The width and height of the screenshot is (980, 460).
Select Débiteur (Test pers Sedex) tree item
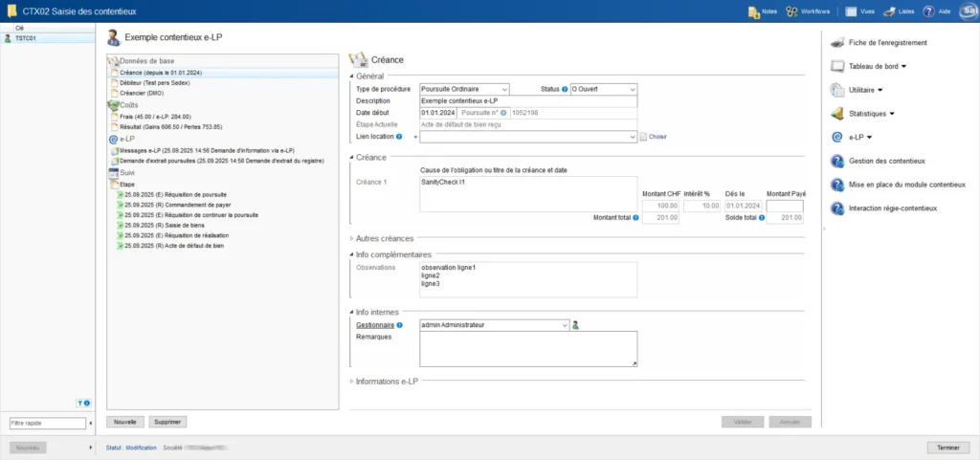154,82
